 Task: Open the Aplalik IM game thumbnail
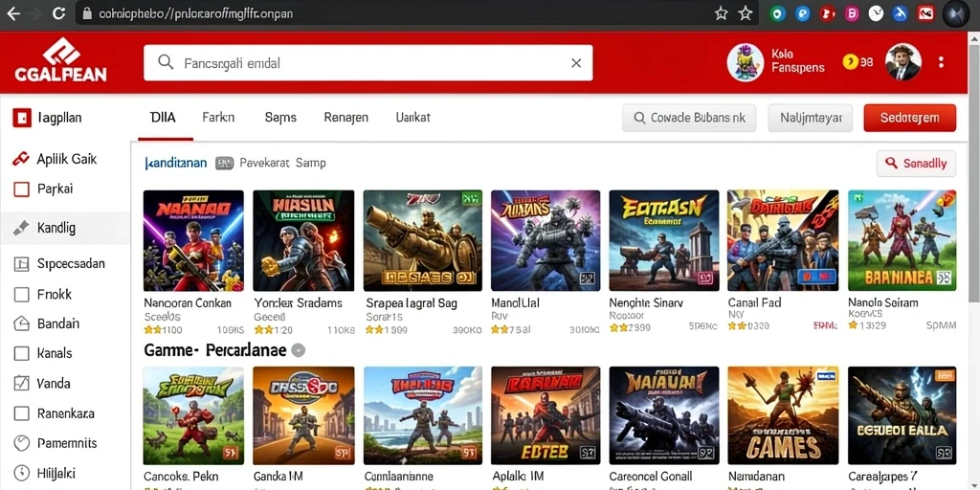(546, 415)
